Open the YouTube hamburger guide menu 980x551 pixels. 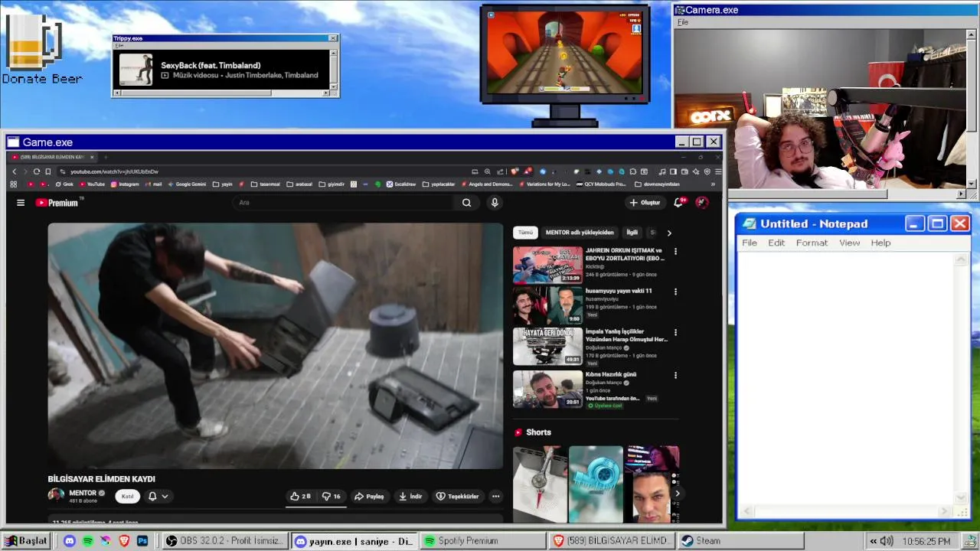pyautogui.click(x=21, y=203)
